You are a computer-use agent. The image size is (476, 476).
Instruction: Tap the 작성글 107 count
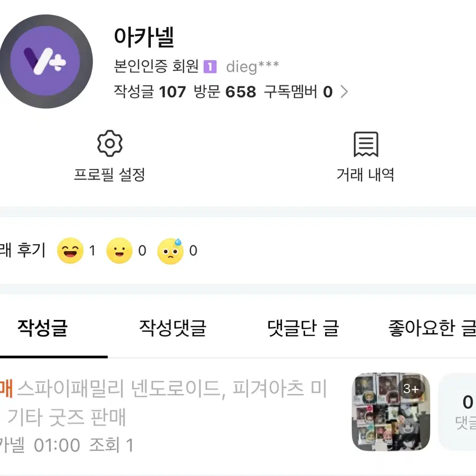[x=149, y=92]
